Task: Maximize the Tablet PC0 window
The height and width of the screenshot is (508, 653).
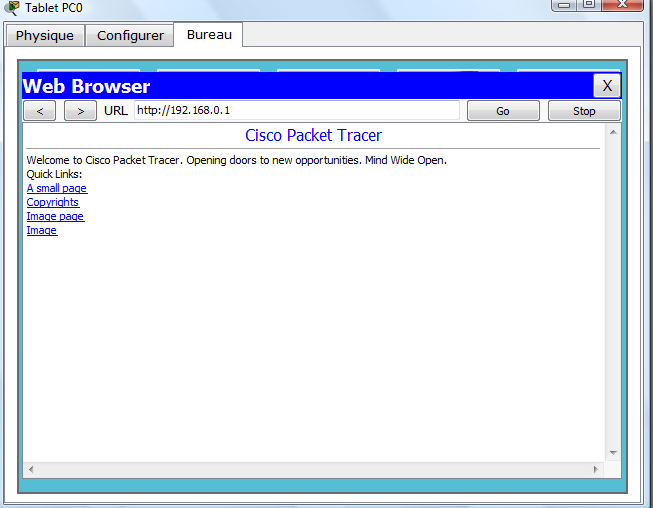Action: pos(589,5)
